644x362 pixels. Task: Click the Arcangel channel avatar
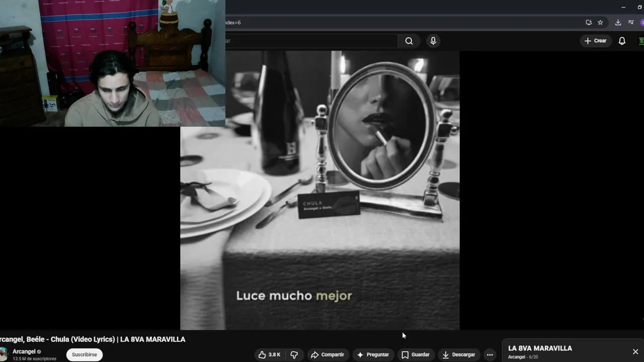pos(4,354)
